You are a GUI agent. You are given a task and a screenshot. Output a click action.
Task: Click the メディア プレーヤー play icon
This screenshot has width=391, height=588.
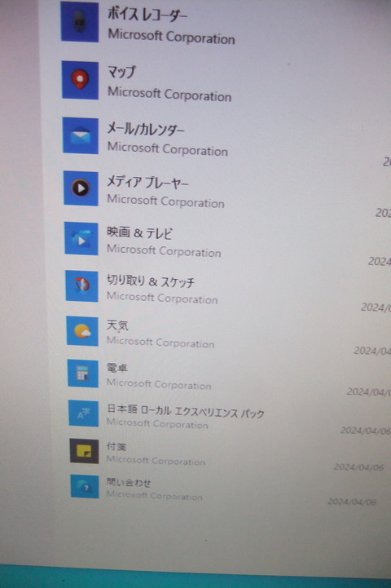pyautogui.click(x=81, y=188)
